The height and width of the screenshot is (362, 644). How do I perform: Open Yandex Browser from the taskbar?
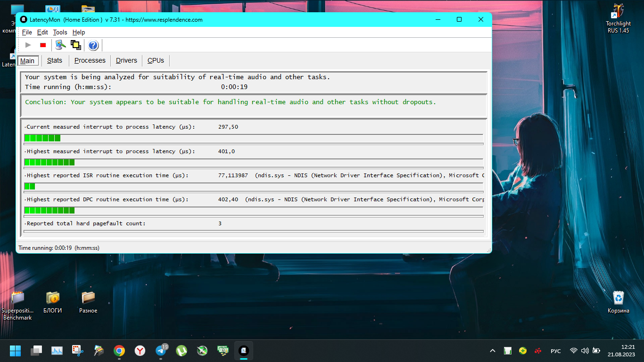coord(140,351)
